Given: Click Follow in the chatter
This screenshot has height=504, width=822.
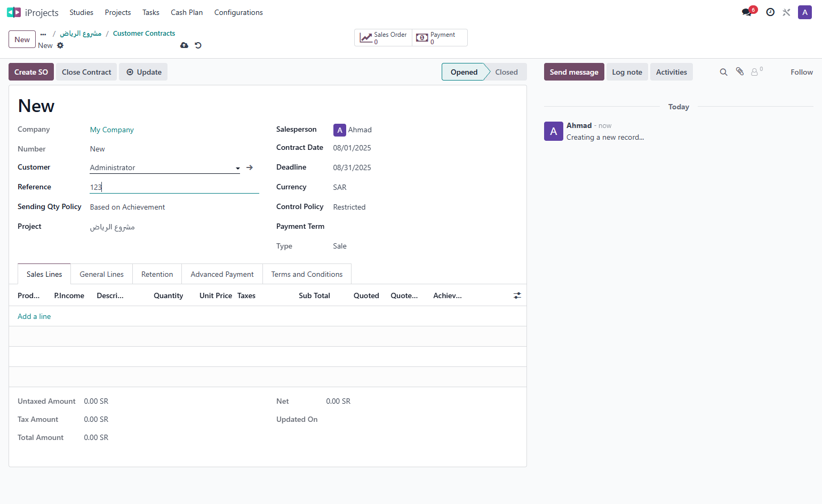Looking at the screenshot, I should [x=802, y=72].
